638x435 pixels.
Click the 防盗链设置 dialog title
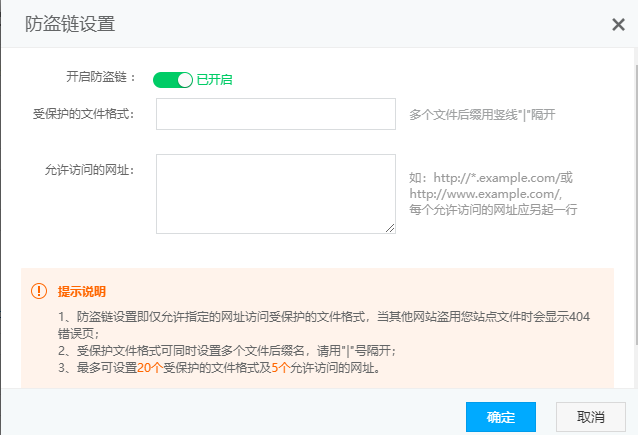click(x=71, y=25)
